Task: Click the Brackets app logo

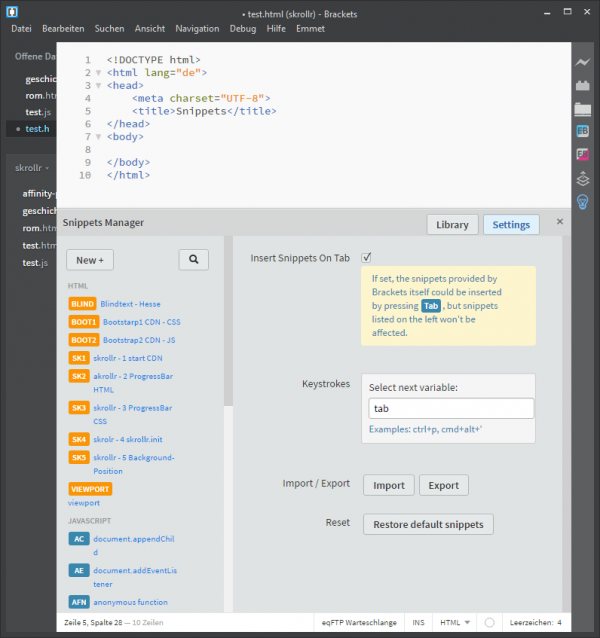Action: click(12, 12)
